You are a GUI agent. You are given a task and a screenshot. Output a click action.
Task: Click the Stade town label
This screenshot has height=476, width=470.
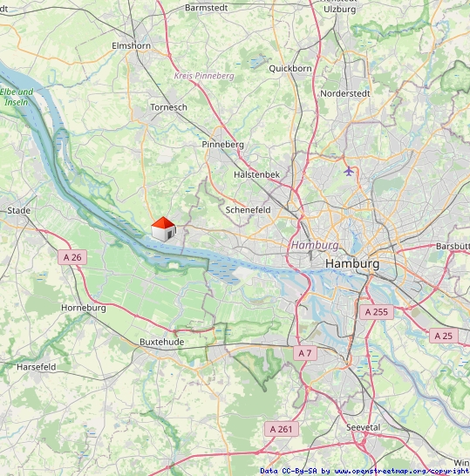click(19, 210)
